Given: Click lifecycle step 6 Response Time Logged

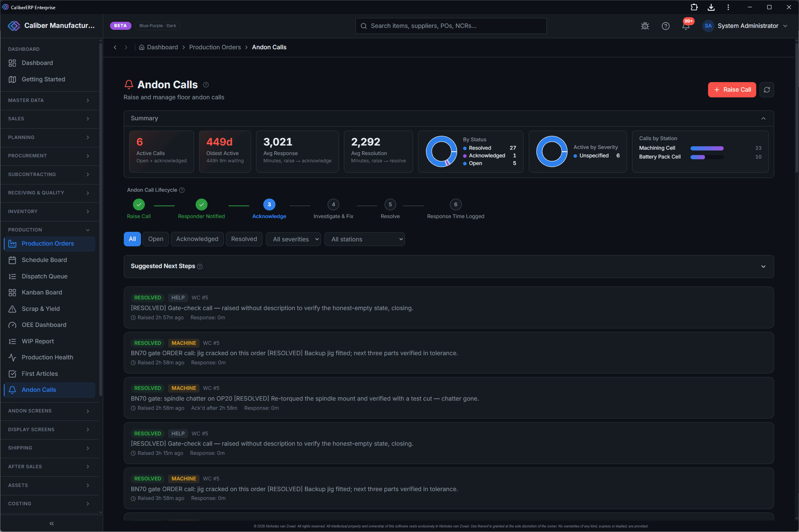Looking at the screenshot, I should point(455,209).
